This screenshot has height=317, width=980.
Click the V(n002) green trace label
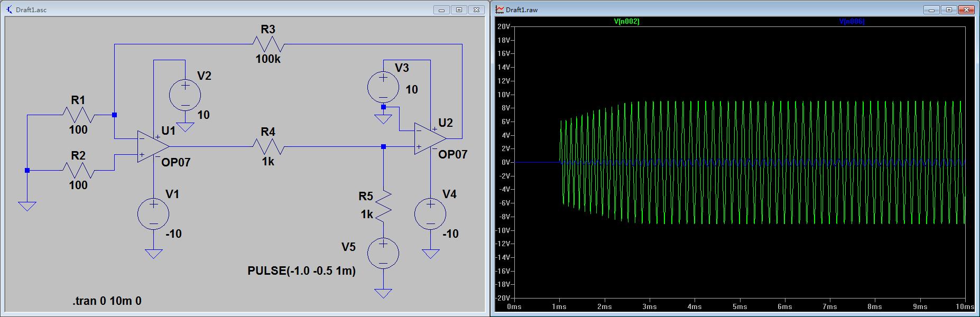(626, 22)
